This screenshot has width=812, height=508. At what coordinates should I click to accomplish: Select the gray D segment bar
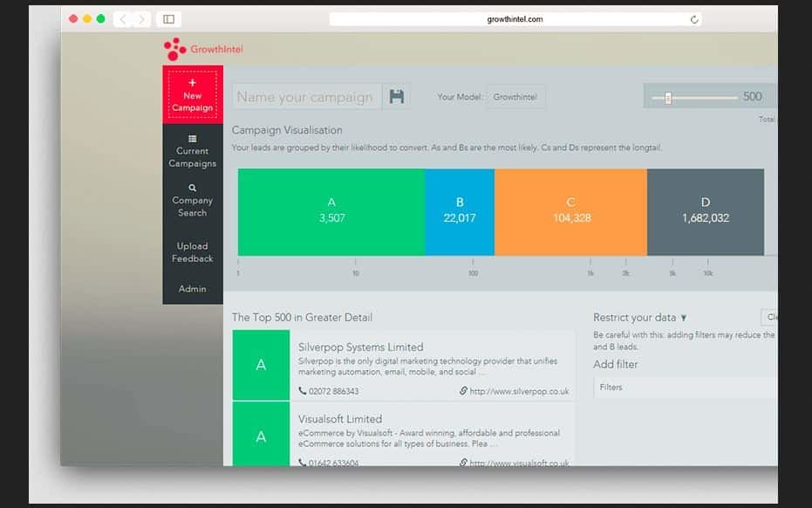[x=705, y=211]
